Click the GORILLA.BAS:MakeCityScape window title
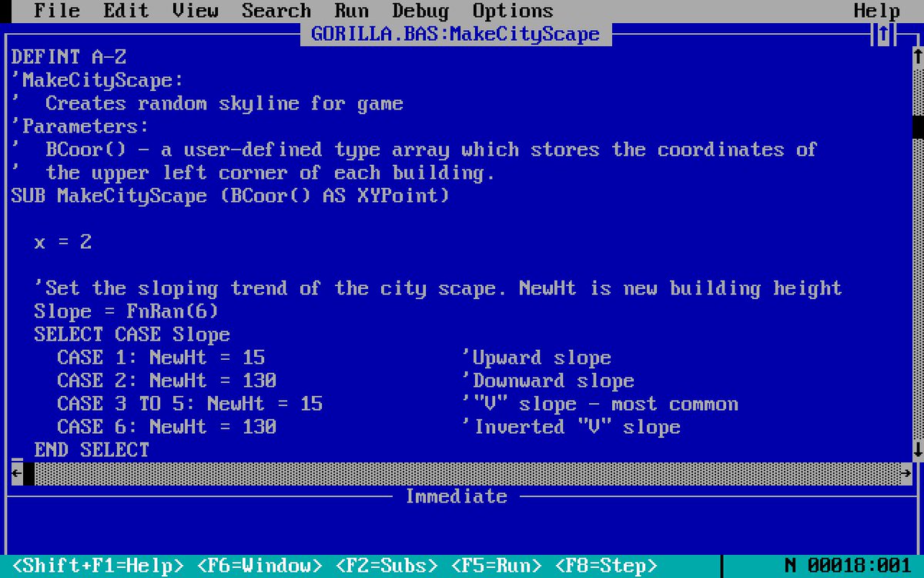This screenshot has width=924, height=578. (455, 34)
